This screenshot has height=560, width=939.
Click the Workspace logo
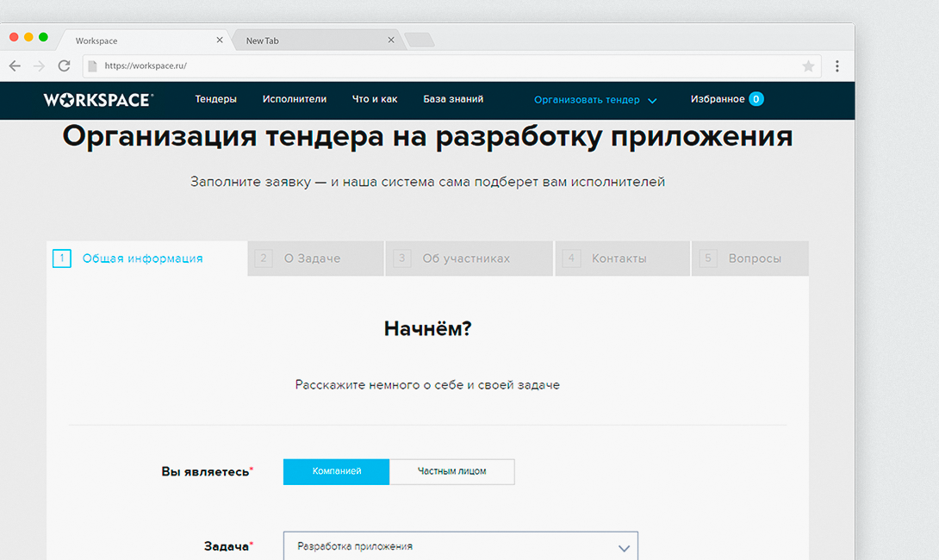98,100
